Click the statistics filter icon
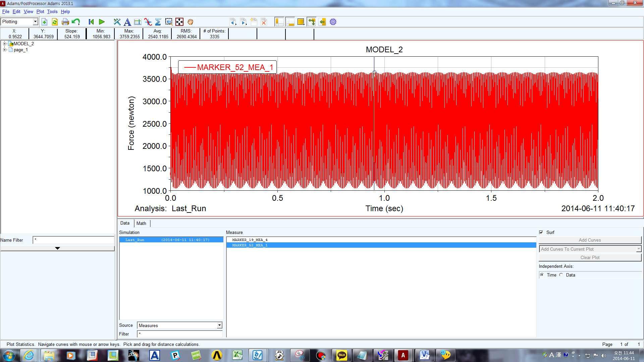 pyautogui.click(x=158, y=22)
